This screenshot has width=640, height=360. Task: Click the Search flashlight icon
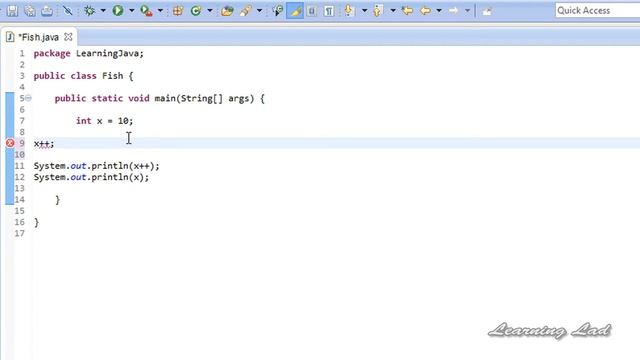point(245,11)
